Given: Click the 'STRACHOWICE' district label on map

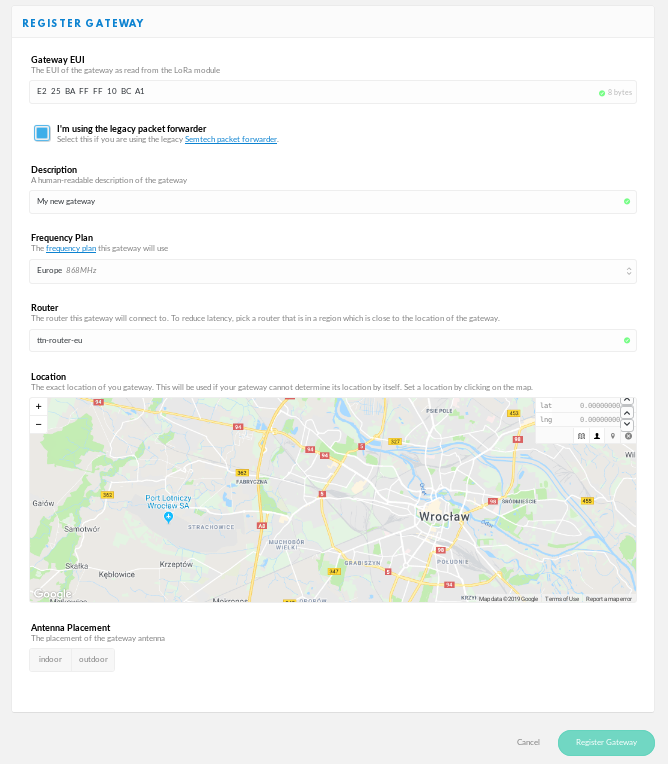Looking at the screenshot, I should 211,527.
